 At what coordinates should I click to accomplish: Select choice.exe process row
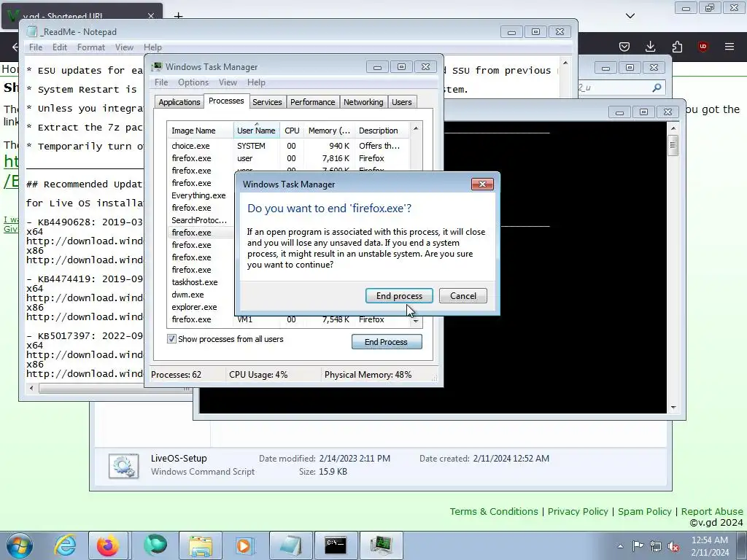[x=287, y=146]
